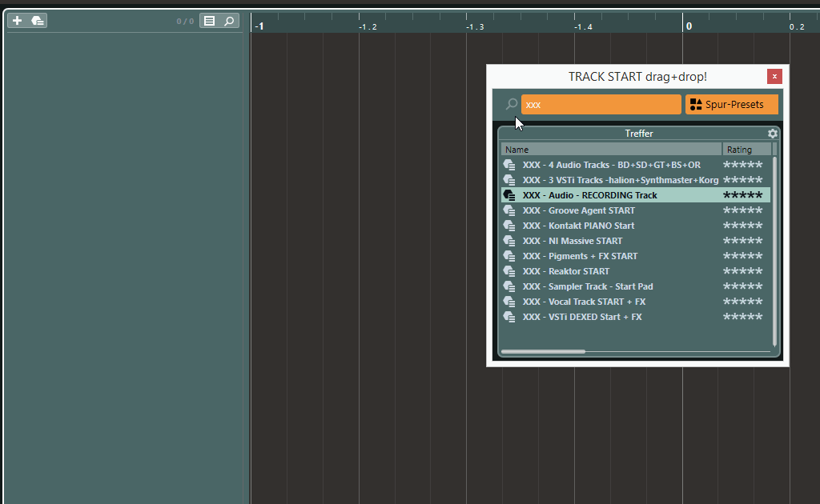
Task: Click the horizontal scrollbar in results list
Action: click(544, 351)
